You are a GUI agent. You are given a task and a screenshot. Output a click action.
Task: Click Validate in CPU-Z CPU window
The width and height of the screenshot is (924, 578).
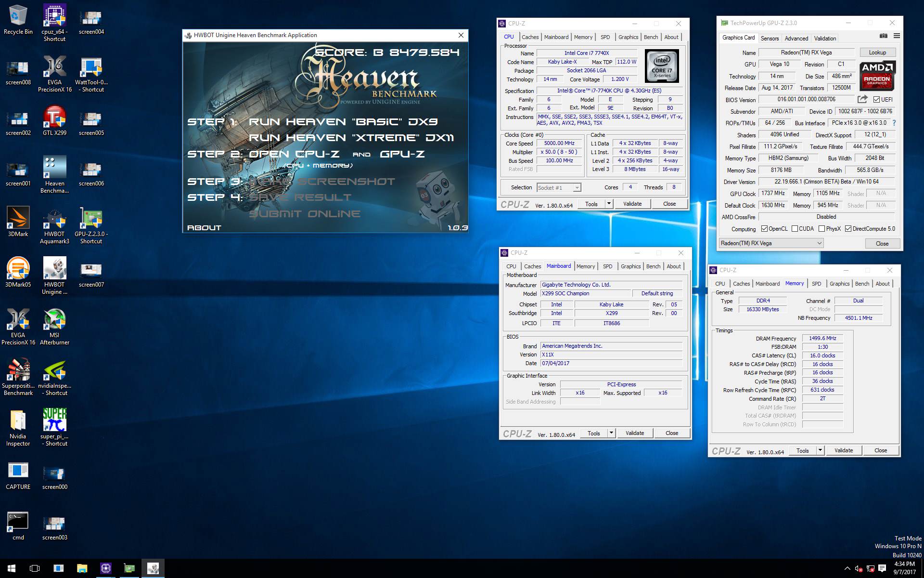[x=632, y=204]
